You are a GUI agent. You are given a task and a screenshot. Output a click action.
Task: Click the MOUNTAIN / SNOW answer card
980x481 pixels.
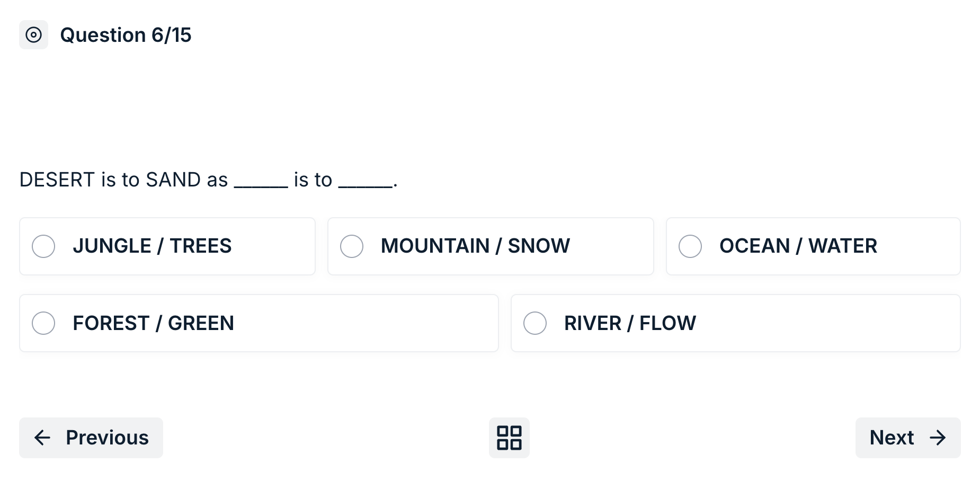click(x=490, y=246)
